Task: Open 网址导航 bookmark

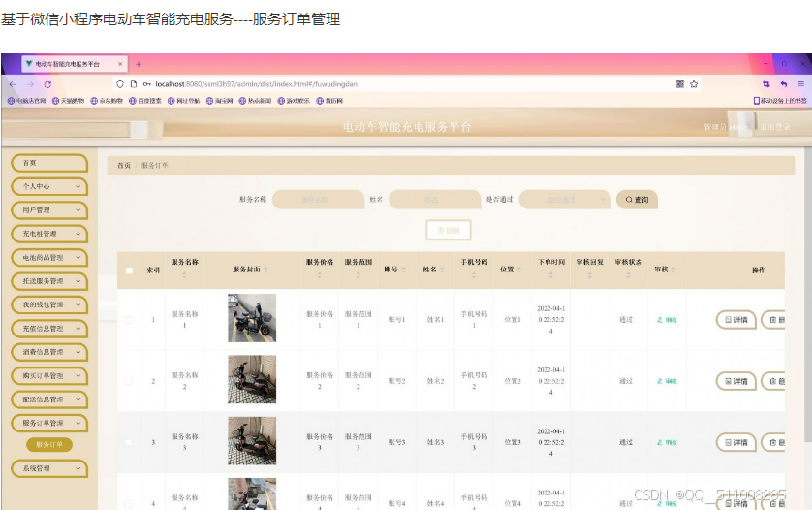Action: (183, 101)
